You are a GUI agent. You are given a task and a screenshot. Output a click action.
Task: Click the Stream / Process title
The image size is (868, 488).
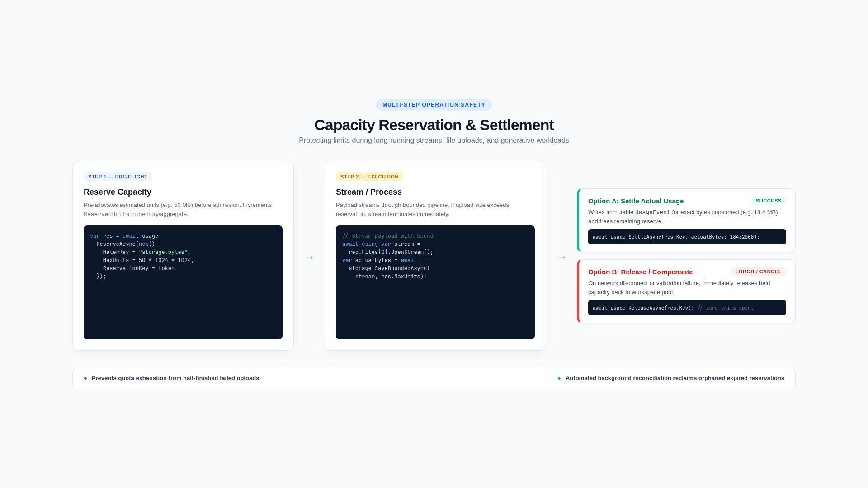click(x=369, y=192)
